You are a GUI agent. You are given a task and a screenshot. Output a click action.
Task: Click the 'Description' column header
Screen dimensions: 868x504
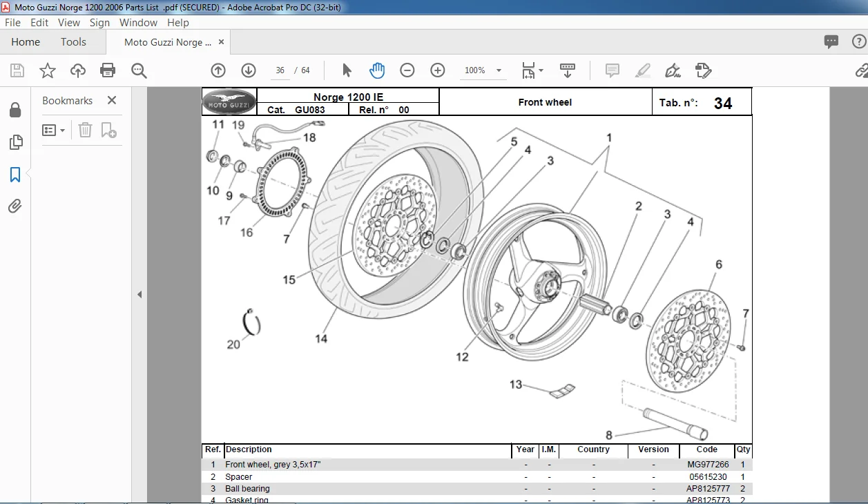(249, 449)
